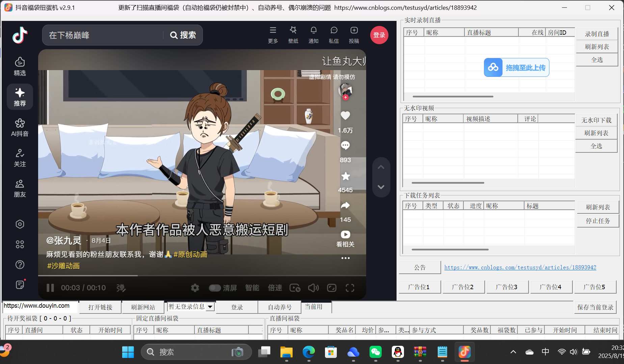Open the 通知 notifications icon
The width and height of the screenshot is (624, 364).
tap(313, 35)
